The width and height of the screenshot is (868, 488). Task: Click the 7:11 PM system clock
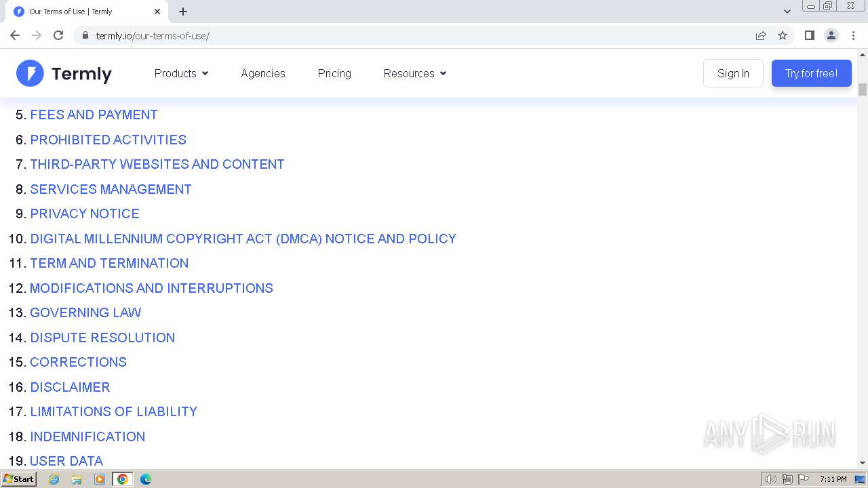(833, 479)
